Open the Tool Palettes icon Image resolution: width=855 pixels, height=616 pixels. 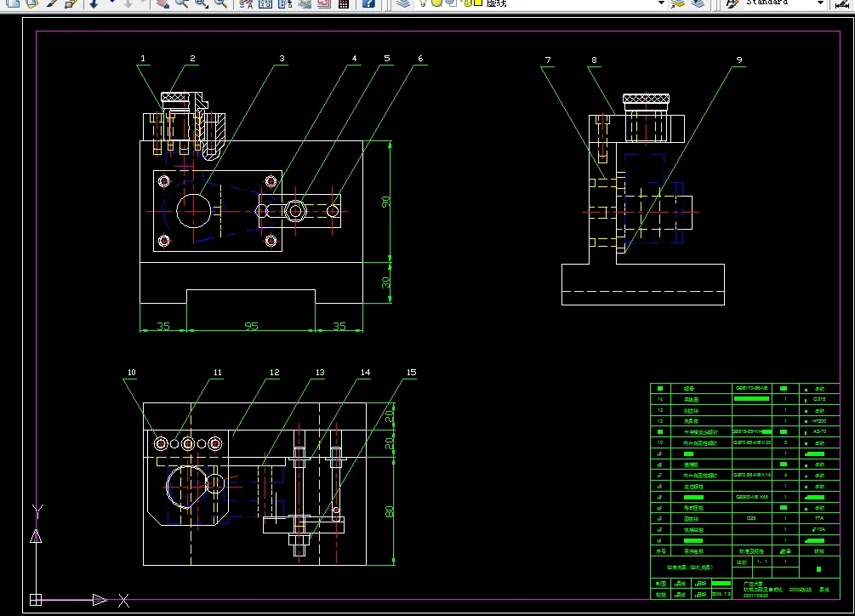[285, 3]
